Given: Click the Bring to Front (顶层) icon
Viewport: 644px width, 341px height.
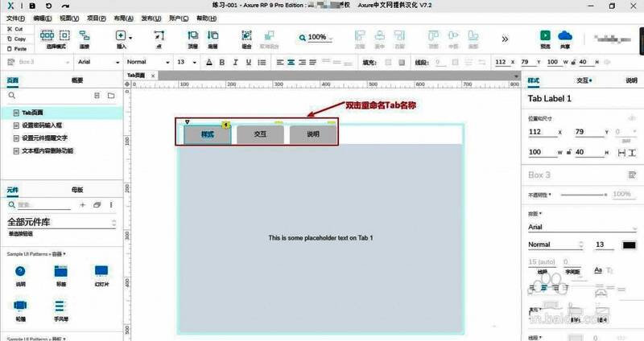Looking at the screenshot, I should (192, 36).
